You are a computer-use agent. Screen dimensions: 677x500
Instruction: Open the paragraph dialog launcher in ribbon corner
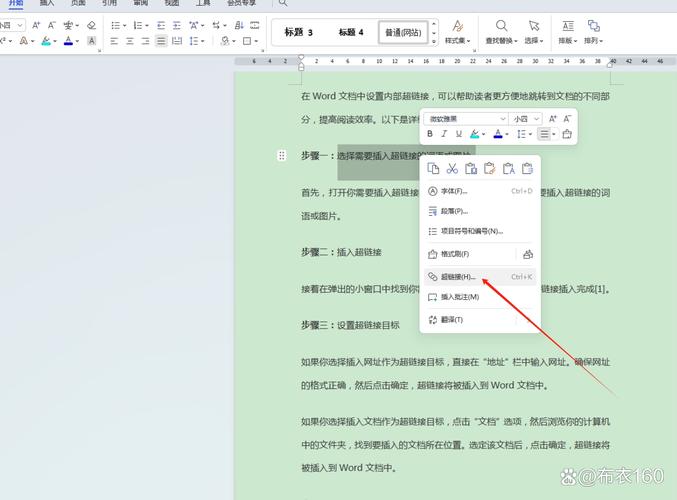coord(261,51)
